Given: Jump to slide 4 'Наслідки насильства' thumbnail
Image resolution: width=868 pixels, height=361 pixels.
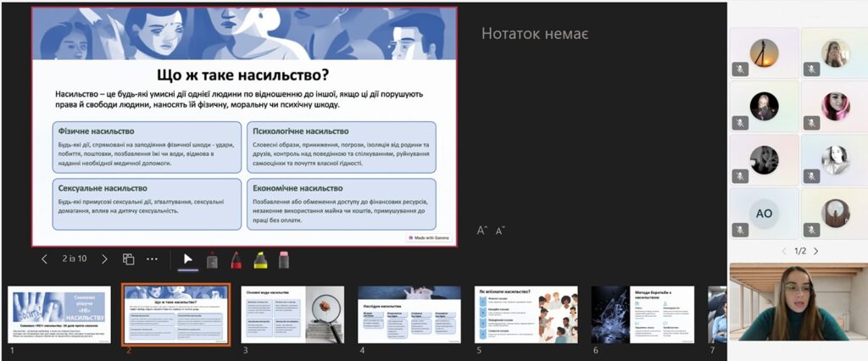Looking at the screenshot, I should pos(409,314).
